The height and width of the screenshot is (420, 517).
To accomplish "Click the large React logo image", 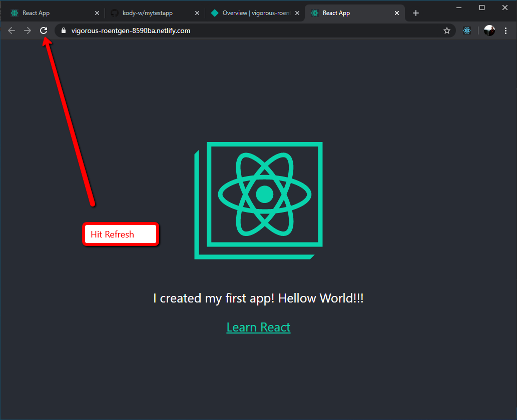I will 258,200.
